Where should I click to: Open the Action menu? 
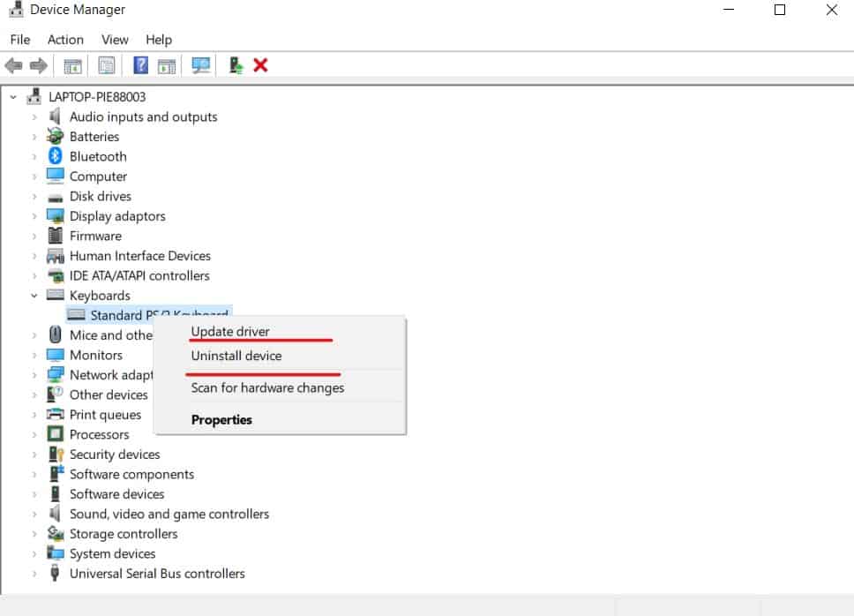click(65, 40)
